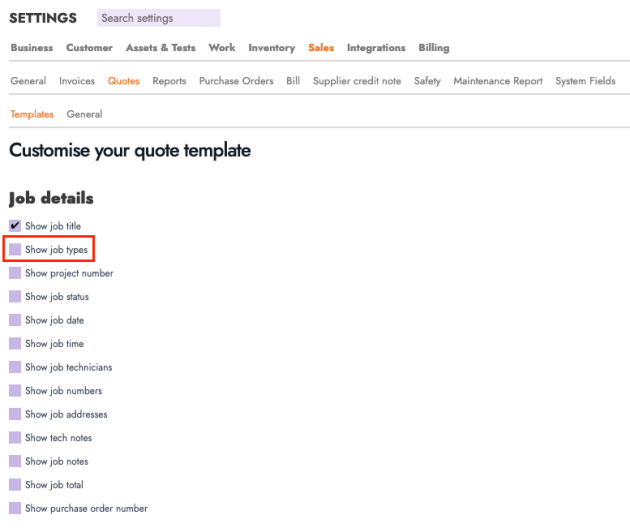Open Supplier credit note settings

pyautogui.click(x=357, y=81)
